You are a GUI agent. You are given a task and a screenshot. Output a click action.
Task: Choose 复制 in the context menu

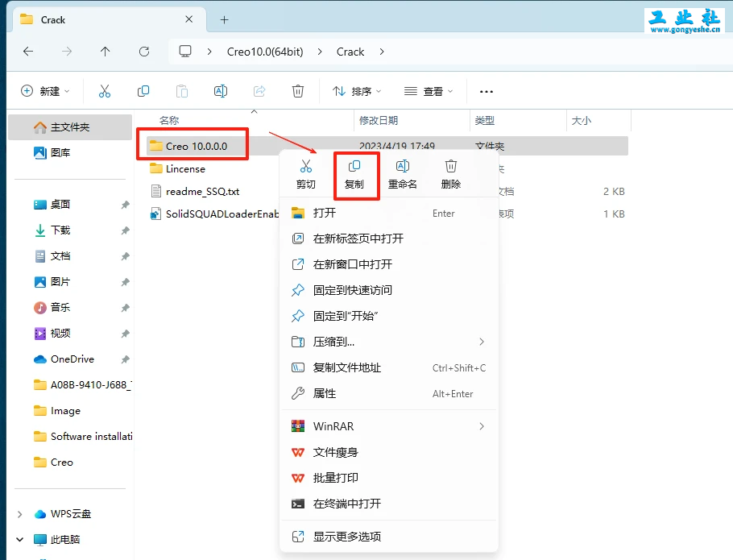[354, 174]
